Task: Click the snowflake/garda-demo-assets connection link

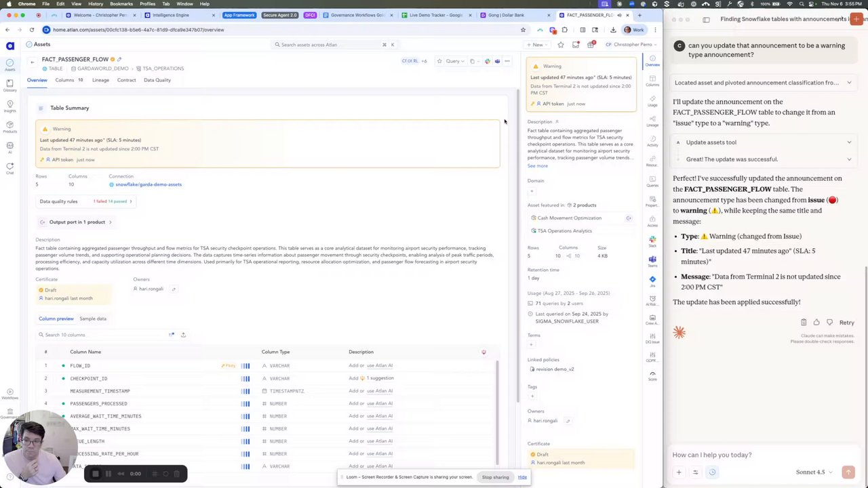Action: [x=149, y=184]
